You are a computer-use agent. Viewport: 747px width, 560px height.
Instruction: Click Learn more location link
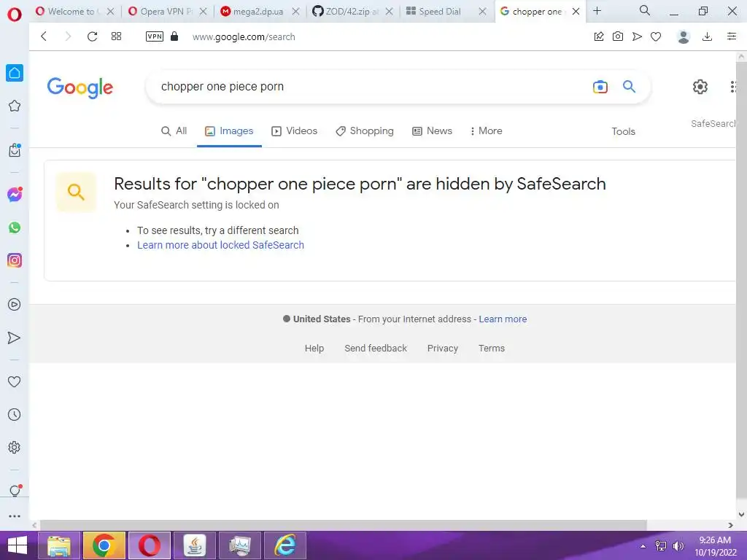pos(503,319)
